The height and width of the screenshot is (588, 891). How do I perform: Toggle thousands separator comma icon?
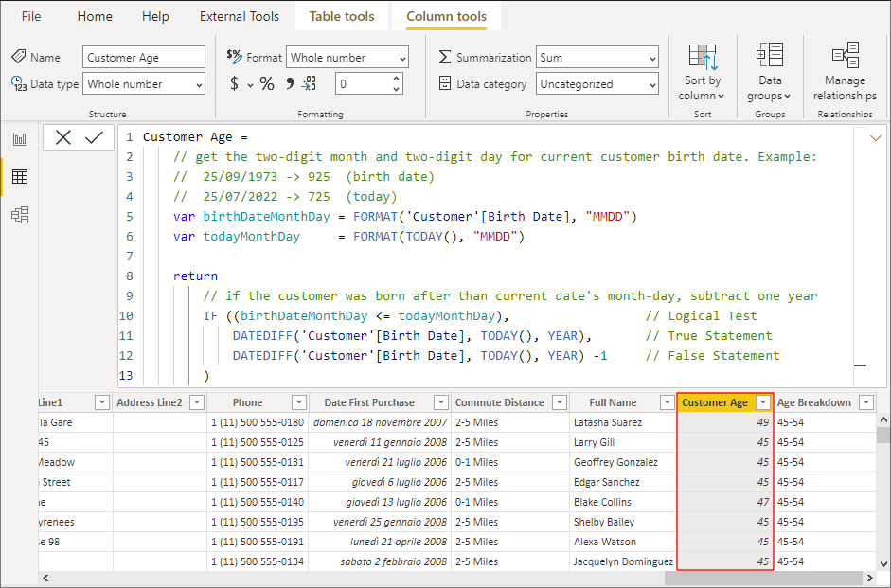[x=290, y=83]
